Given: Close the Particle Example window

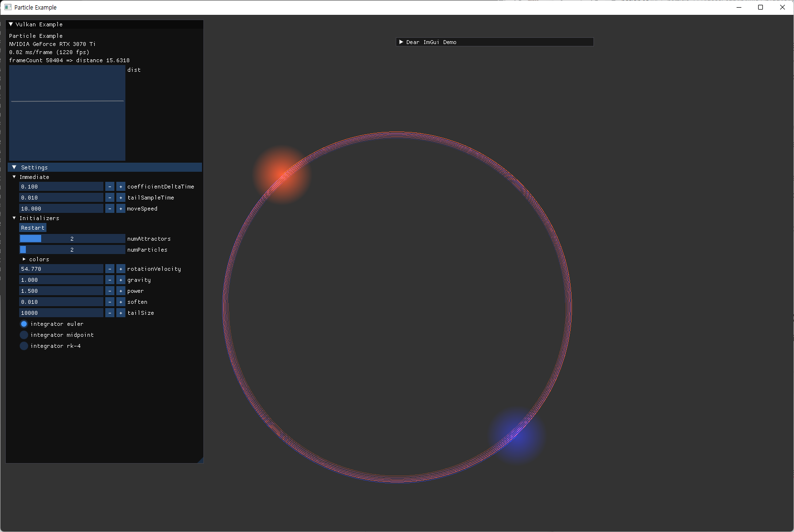Looking at the screenshot, I should 783,7.
